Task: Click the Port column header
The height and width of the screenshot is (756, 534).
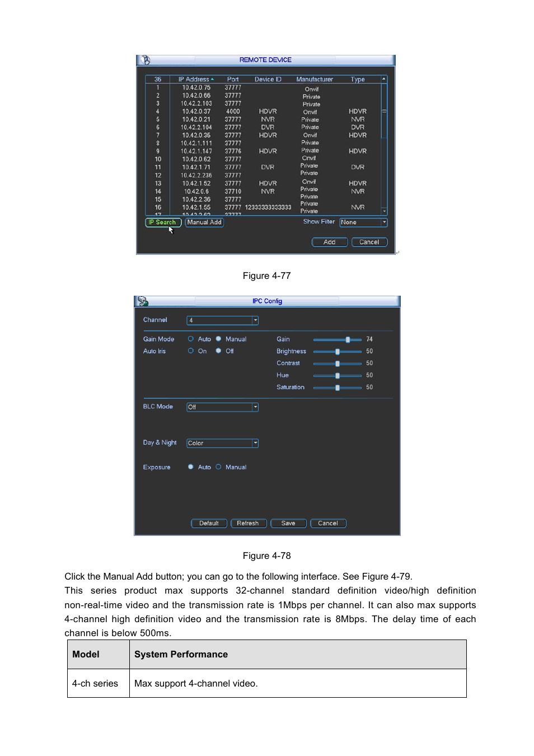Action: (233, 80)
